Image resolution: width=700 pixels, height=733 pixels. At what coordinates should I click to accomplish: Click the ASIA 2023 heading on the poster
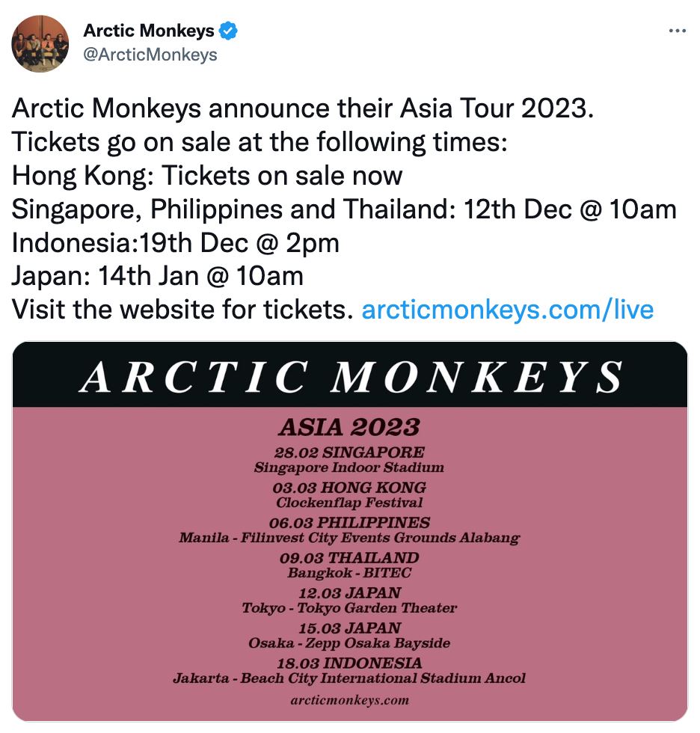pyautogui.click(x=350, y=427)
